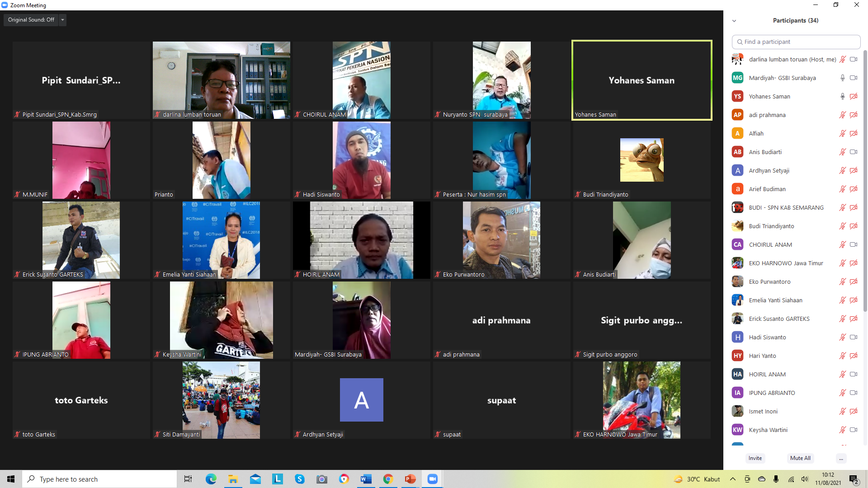Open more options (...) in the Participants panel
The width and height of the screenshot is (868, 488).
[841, 458]
